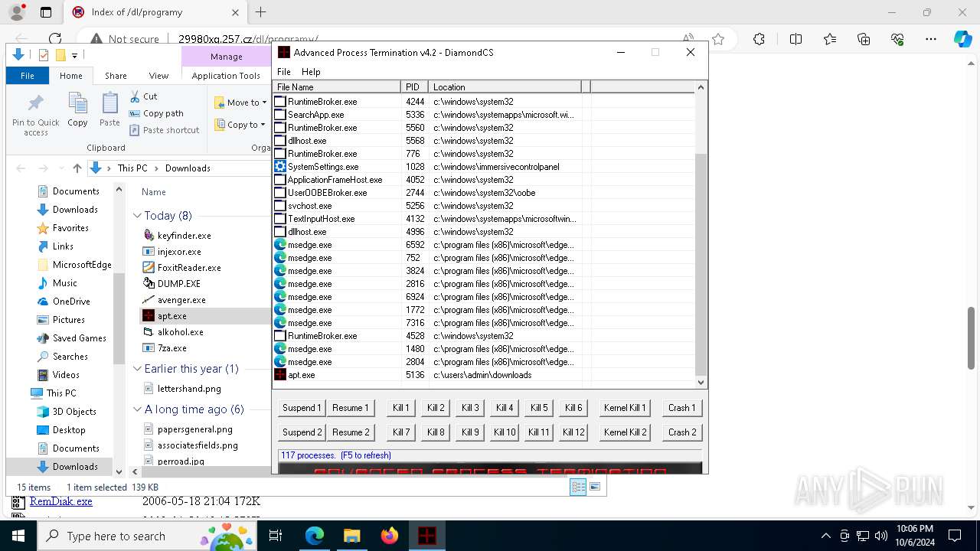This screenshot has width=980, height=551.
Task: Click the browser refresh icon
Action: click(x=54, y=38)
